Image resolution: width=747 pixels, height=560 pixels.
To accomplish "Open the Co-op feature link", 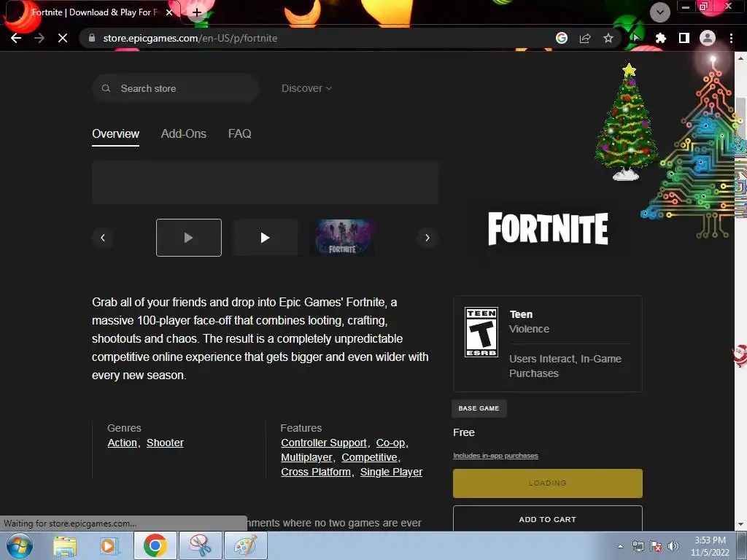I will pyautogui.click(x=391, y=443).
